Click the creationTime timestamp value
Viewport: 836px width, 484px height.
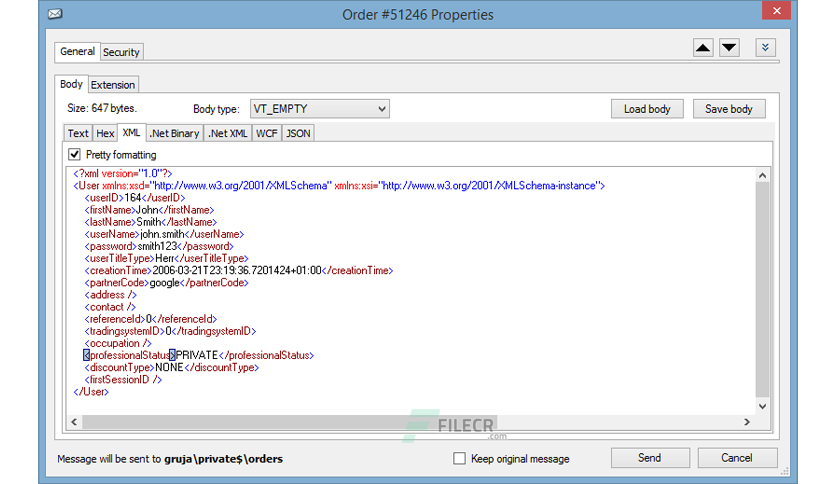coord(237,271)
